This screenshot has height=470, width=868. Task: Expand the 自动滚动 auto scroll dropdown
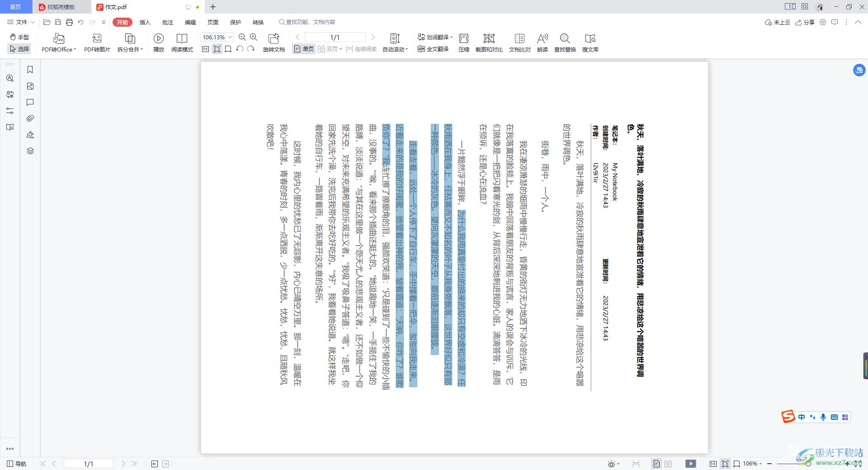[407, 49]
